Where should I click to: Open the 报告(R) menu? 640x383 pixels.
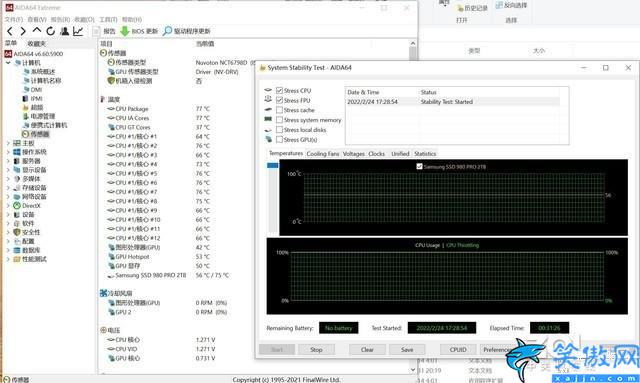60,19
